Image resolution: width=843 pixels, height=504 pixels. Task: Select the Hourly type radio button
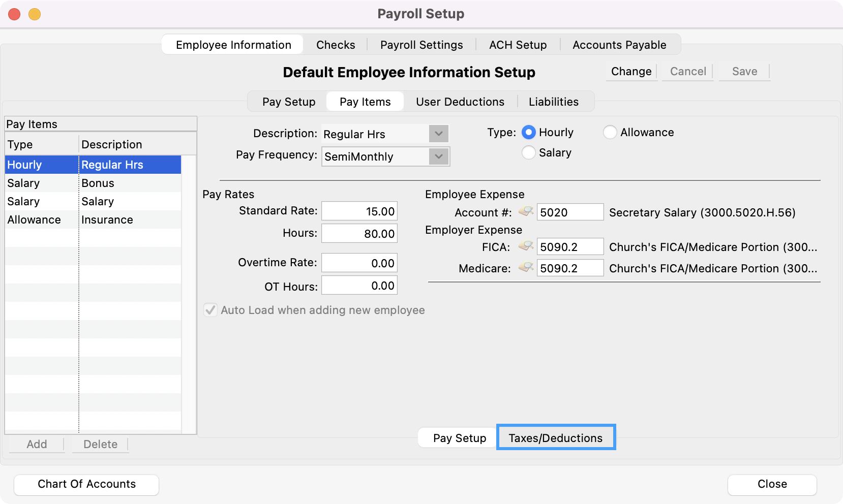(x=529, y=133)
